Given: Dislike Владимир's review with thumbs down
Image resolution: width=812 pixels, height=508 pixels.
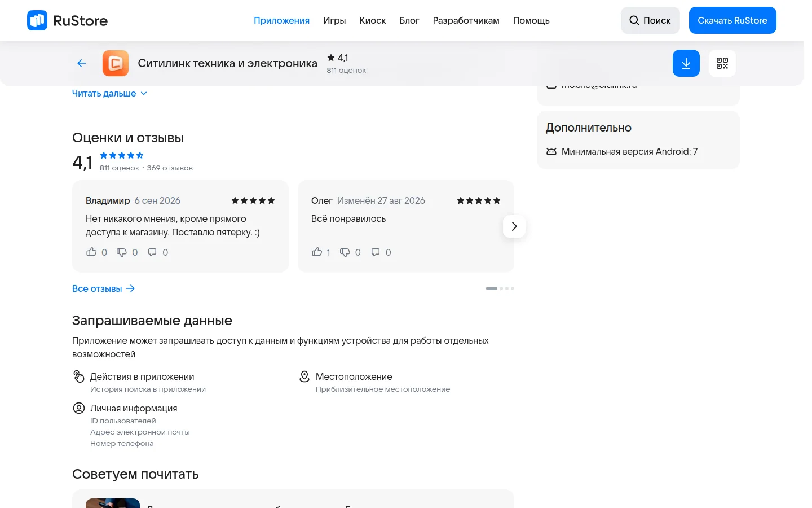Looking at the screenshot, I should [x=122, y=252].
